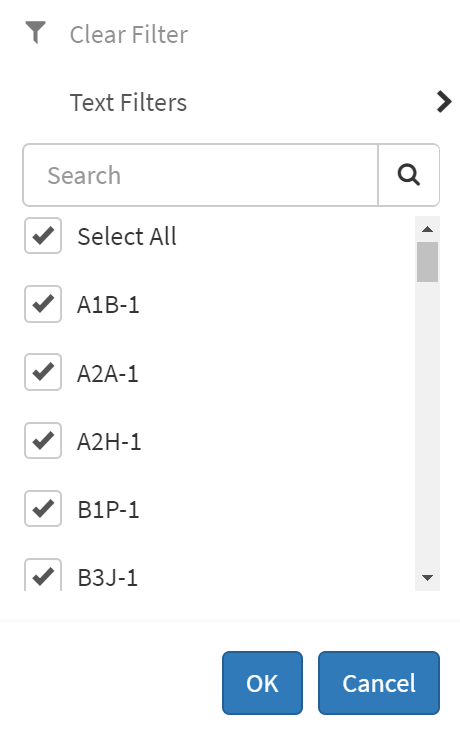The height and width of the screenshot is (738, 460).
Task: Uncheck the A1B-1 checkbox
Action: coord(43,304)
